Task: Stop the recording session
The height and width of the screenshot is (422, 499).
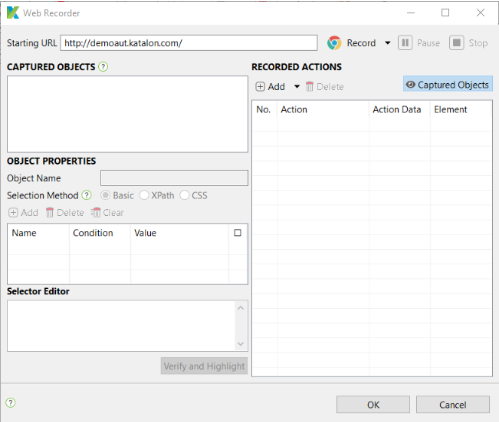Action: 469,43
